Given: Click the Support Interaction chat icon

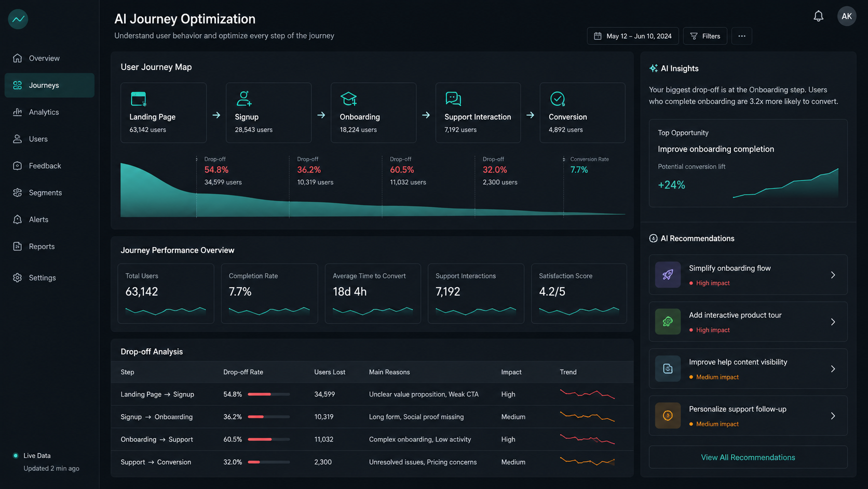Looking at the screenshot, I should tap(453, 99).
